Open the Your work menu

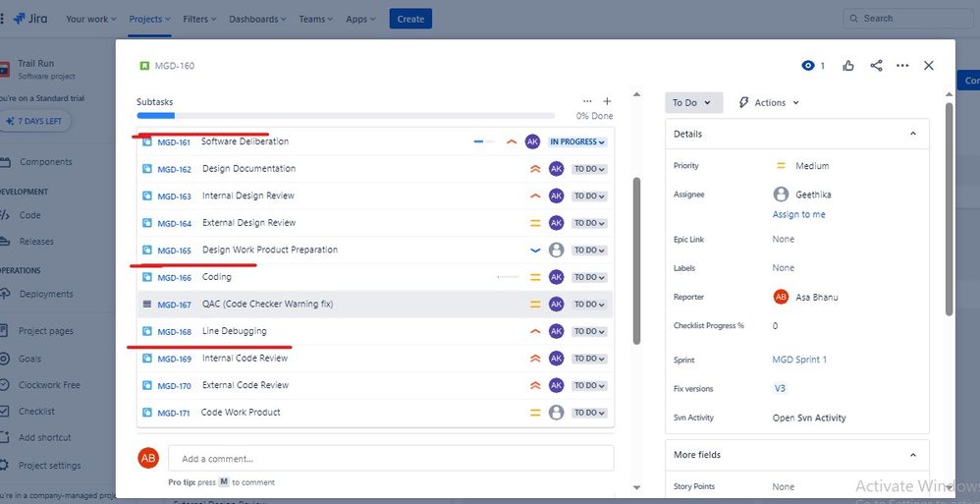pyautogui.click(x=91, y=19)
